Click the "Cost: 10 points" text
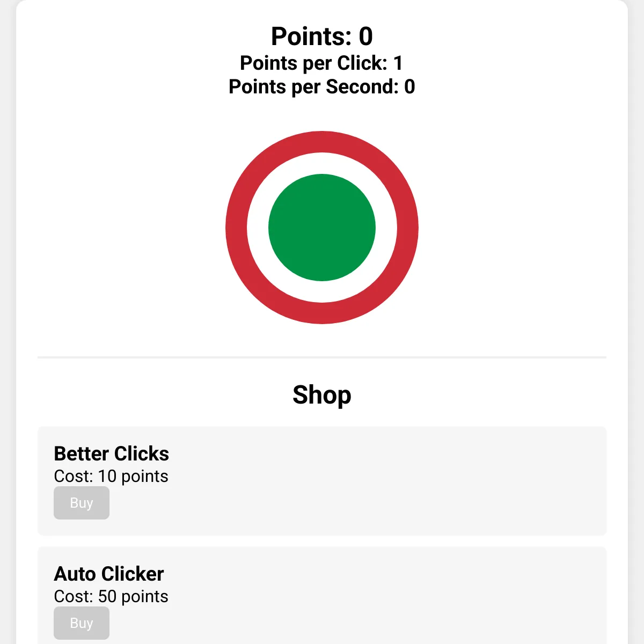This screenshot has width=644, height=644. (x=111, y=477)
